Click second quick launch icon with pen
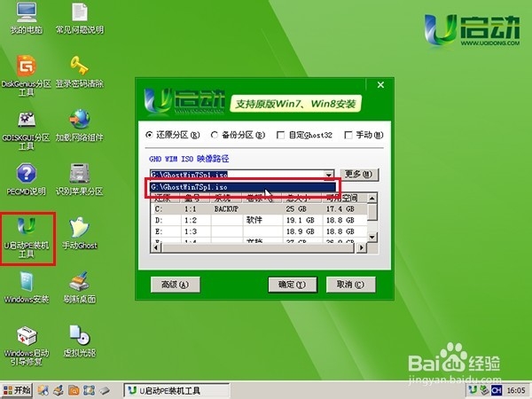532x399 pixels. pyautogui.click(x=59, y=390)
